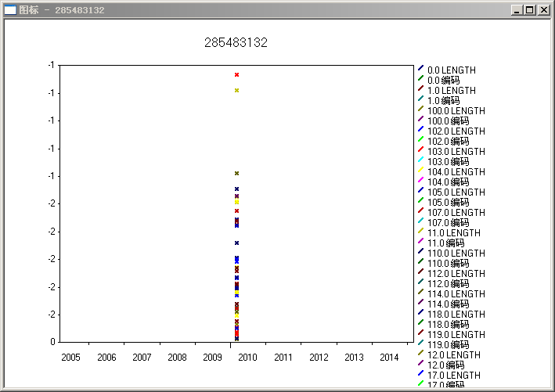Click the cyan line marker for 103.0 编码

pos(420,160)
